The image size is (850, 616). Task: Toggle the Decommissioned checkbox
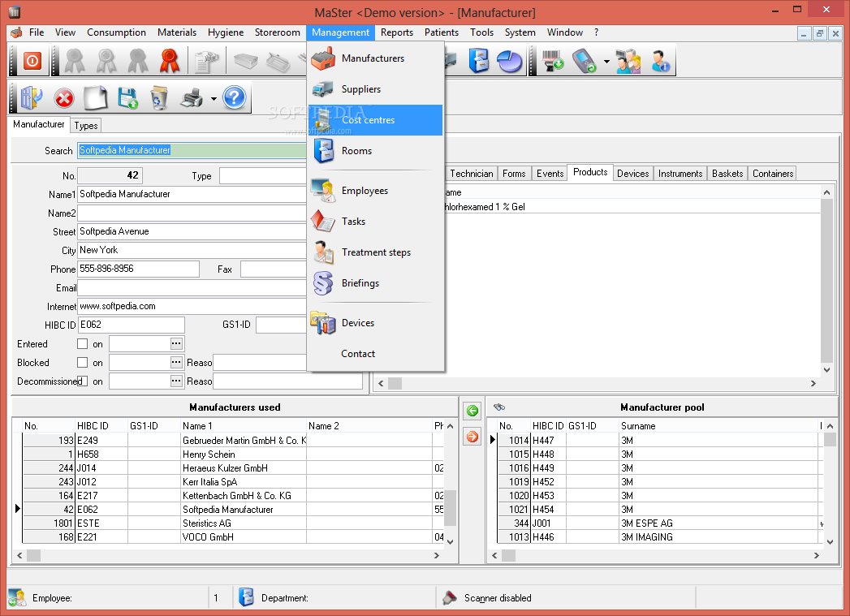click(82, 381)
